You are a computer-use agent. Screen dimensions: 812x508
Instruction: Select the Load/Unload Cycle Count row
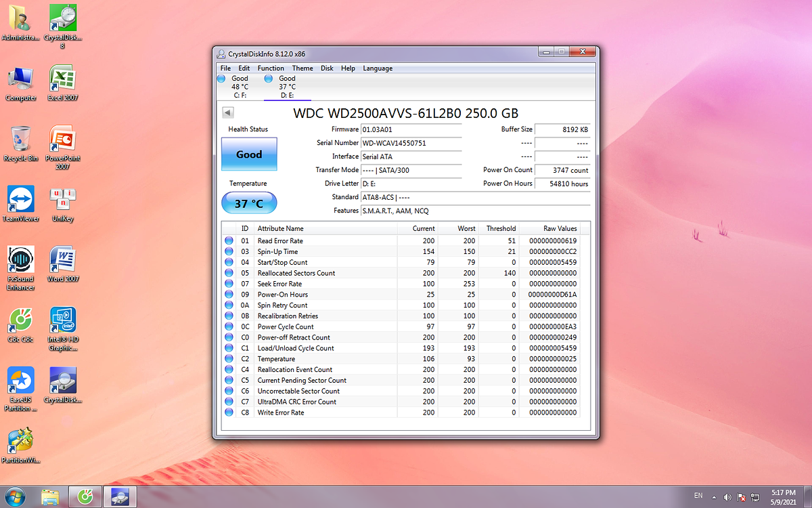[x=401, y=348]
